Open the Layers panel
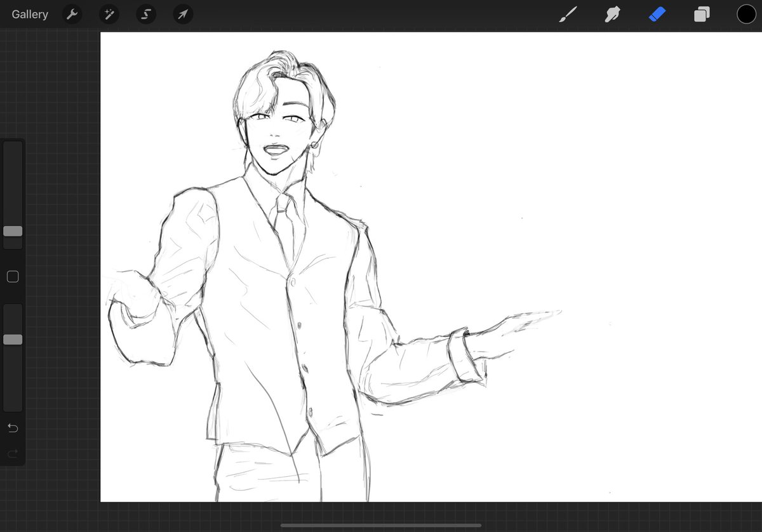This screenshot has width=762, height=532. 702,15
